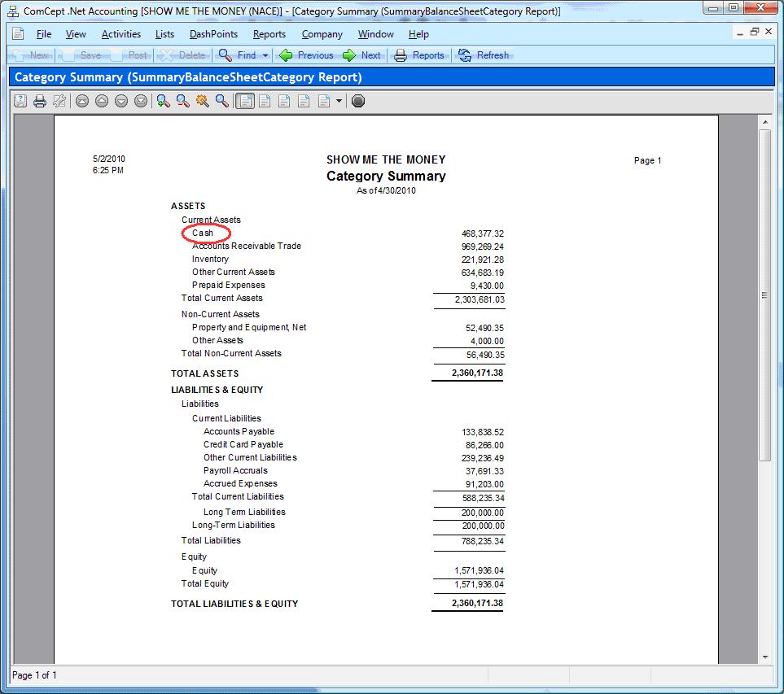Toggle the first page layout view button
Screen dimensions: 784x694
(244, 101)
